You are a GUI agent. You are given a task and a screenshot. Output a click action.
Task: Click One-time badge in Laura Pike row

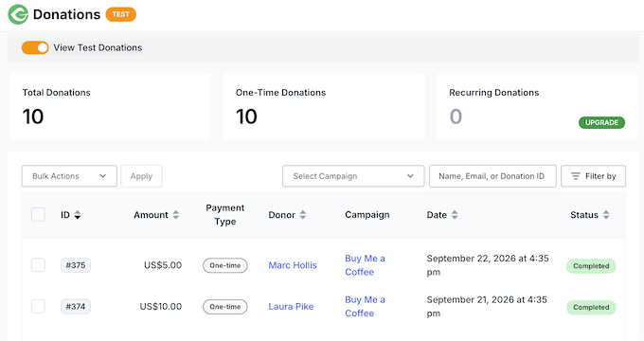[225, 307]
